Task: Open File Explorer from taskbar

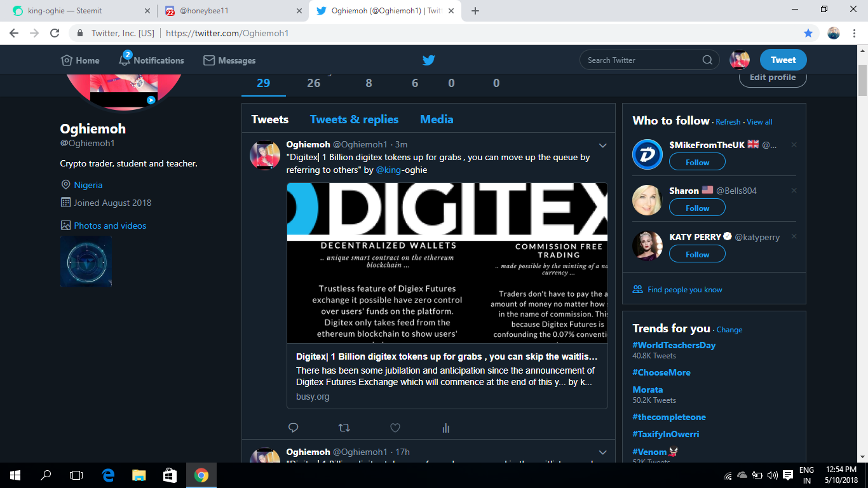Action: [x=139, y=475]
